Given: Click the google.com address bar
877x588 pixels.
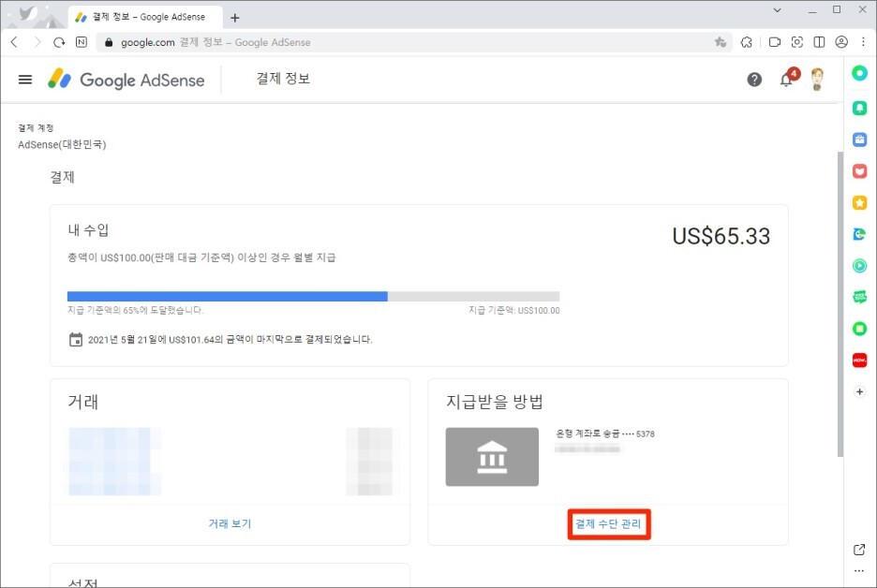Looking at the screenshot, I should coord(414,42).
